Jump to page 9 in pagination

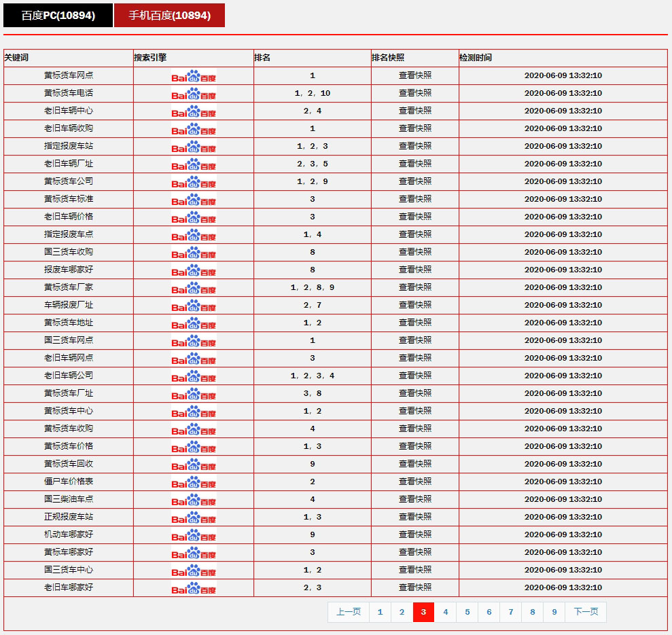click(554, 612)
